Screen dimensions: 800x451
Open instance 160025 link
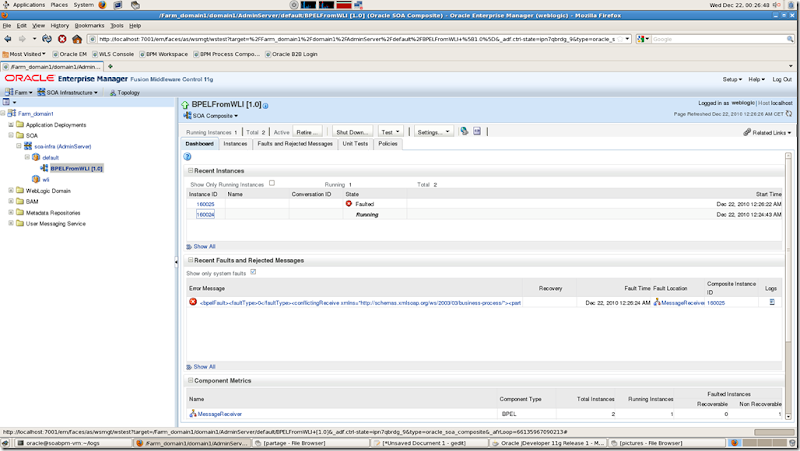206,204
